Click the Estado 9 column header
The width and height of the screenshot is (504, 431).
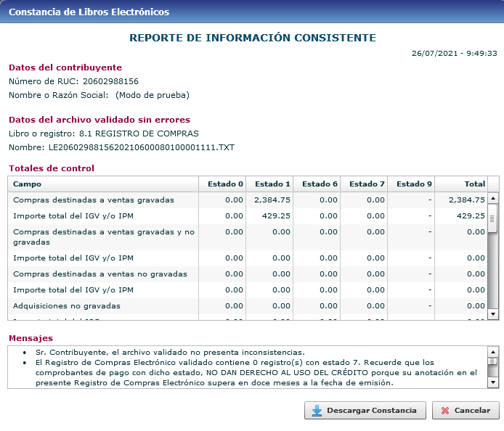click(x=411, y=184)
